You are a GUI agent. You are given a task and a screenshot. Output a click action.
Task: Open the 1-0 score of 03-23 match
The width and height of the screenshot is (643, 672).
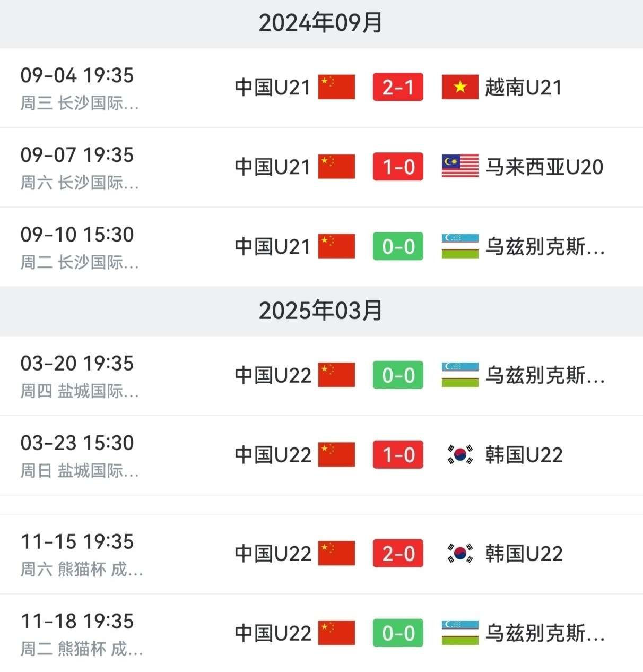point(398,455)
